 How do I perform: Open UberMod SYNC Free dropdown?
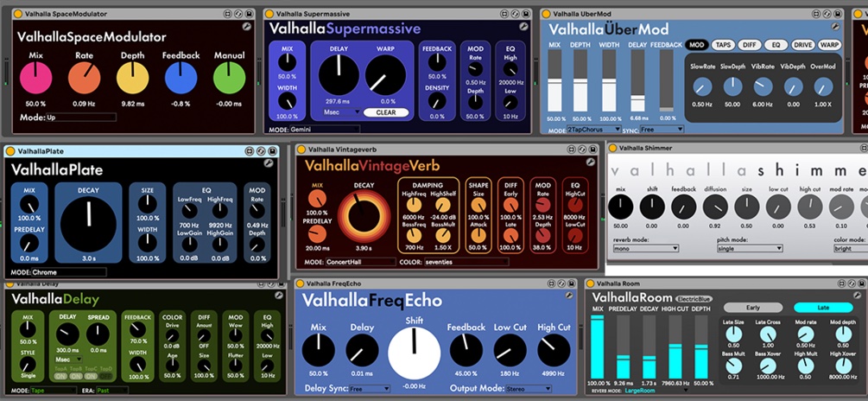point(662,129)
